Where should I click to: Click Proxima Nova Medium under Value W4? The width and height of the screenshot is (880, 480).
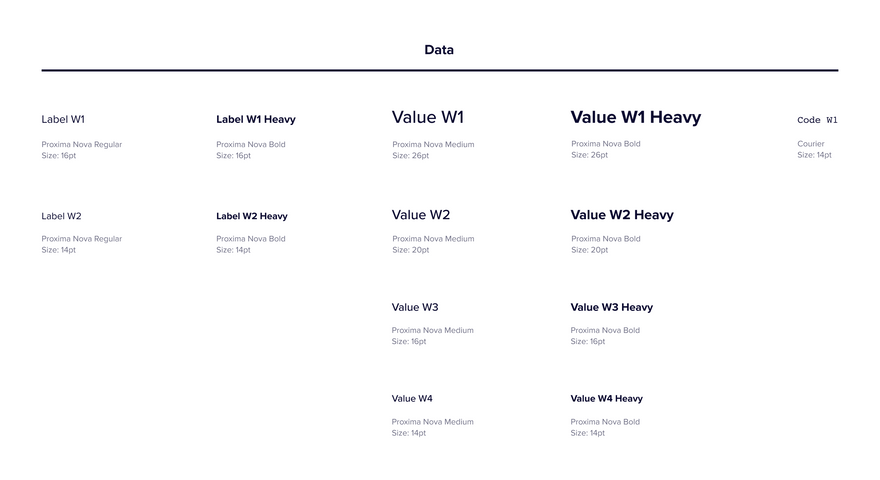pyautogui.click(x=433, y=422)
